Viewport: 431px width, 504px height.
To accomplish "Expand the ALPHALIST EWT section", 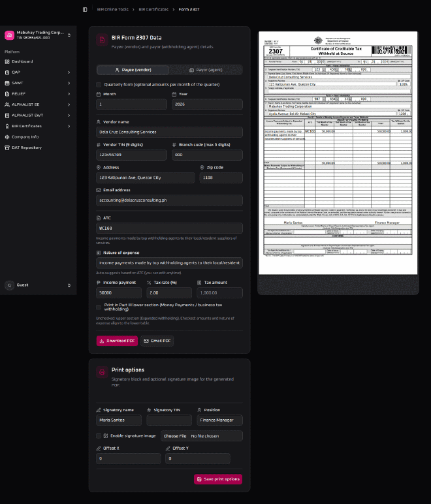I will (69, 116).
